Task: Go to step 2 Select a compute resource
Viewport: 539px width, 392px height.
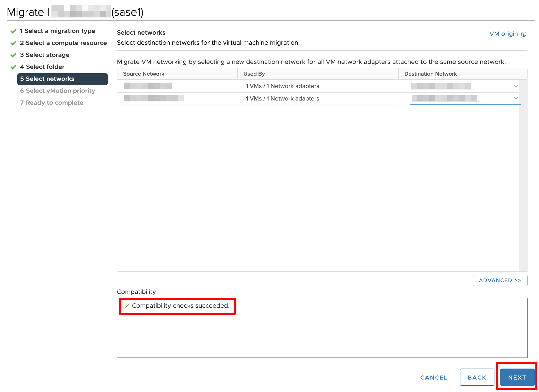Action: point(63,43)
